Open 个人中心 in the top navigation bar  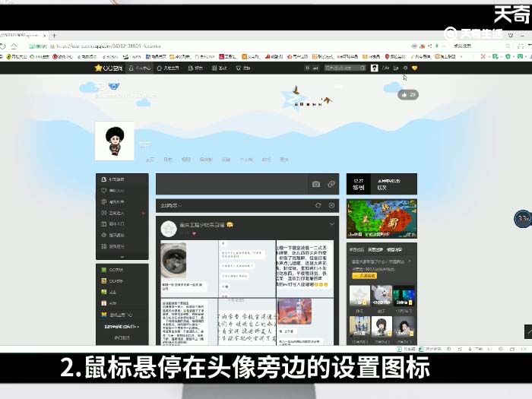tap(139, 68)
